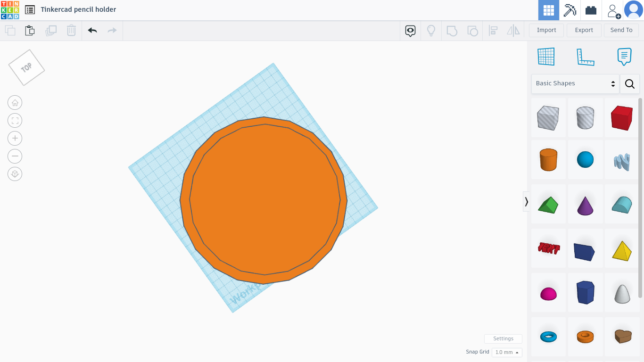The width and height of the screenshot is (644, 362).
Task: Select the Ruler tool
Action: click(585, 57)
